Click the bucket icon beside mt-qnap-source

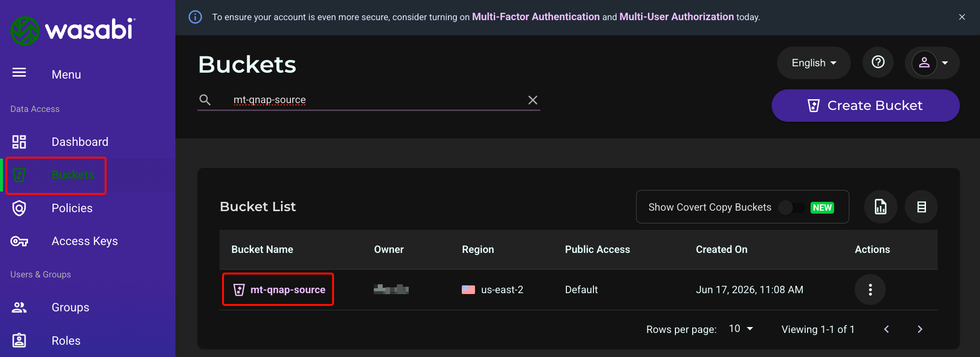coord(239,290)
